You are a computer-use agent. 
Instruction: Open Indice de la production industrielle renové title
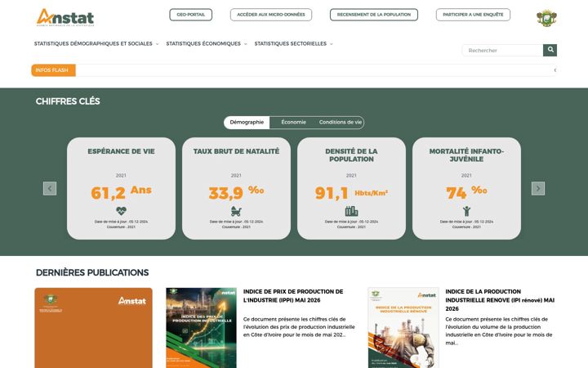coord(500,300)
